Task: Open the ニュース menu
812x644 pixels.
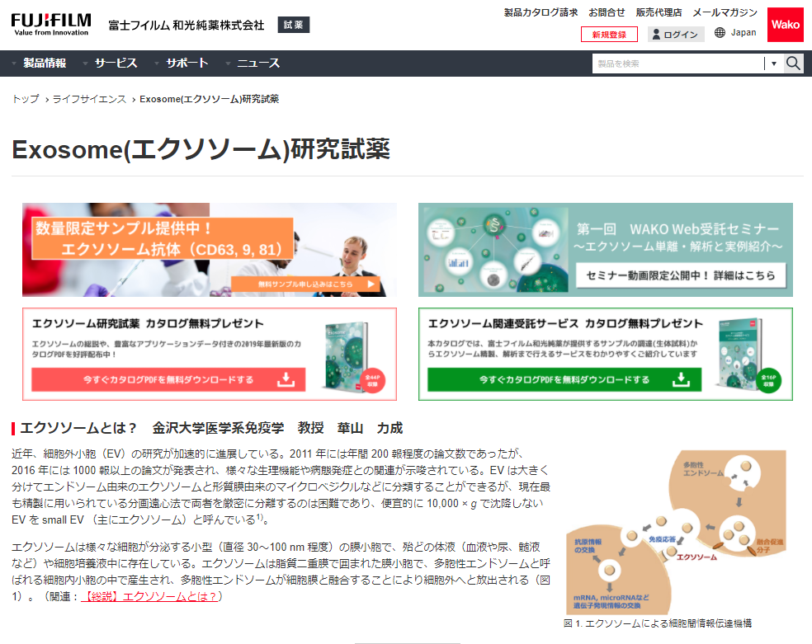Action: coord(258,63)
